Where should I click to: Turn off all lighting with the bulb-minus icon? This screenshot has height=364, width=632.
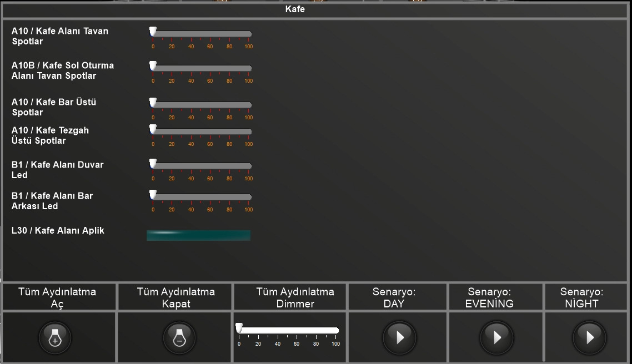[179, 337]
